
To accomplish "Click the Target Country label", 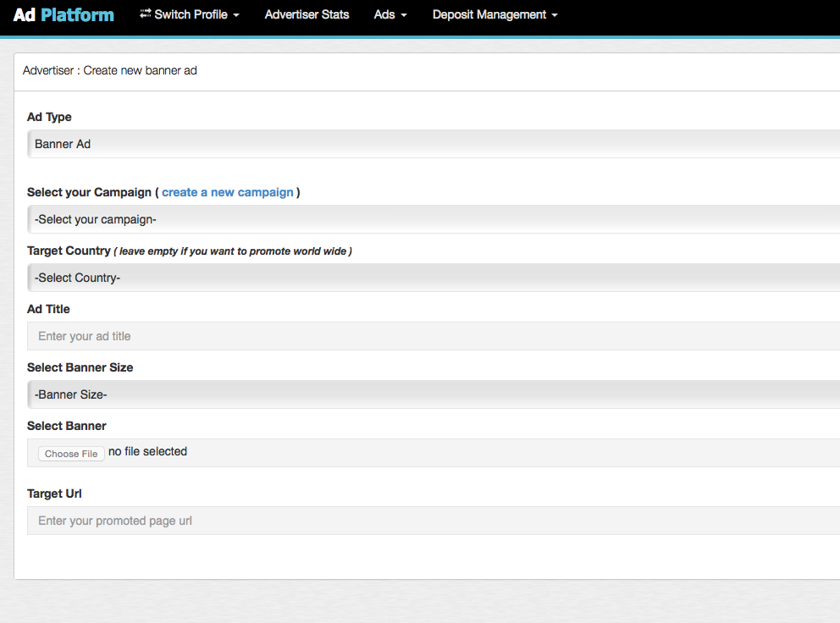I will [x=69, y=251].
